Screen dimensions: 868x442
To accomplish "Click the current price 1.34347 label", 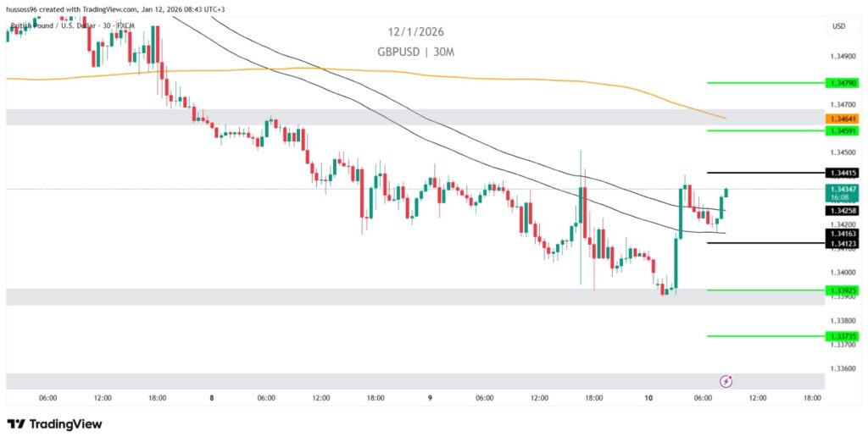I will click(844, 189).
